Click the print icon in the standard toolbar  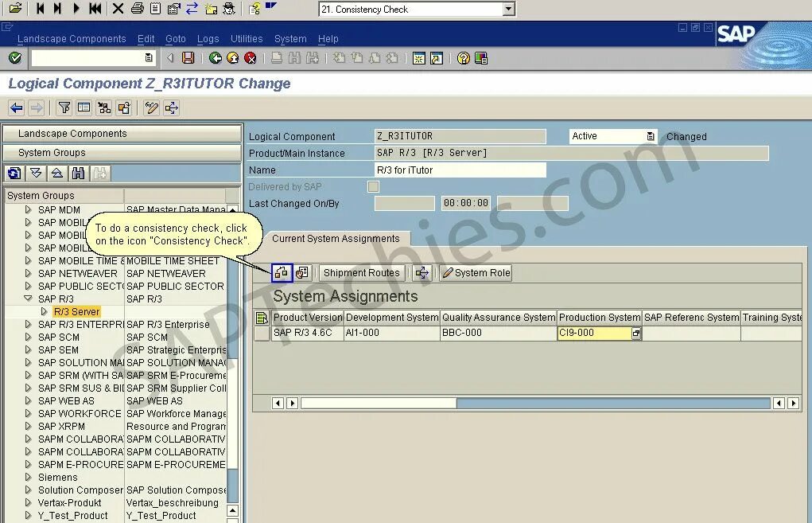(277, 58)
